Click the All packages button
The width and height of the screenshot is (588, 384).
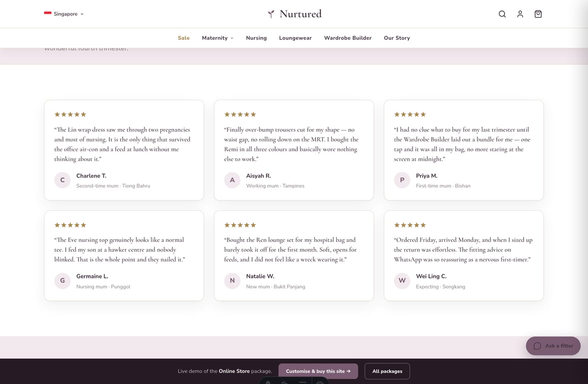[x=387, y=371]
